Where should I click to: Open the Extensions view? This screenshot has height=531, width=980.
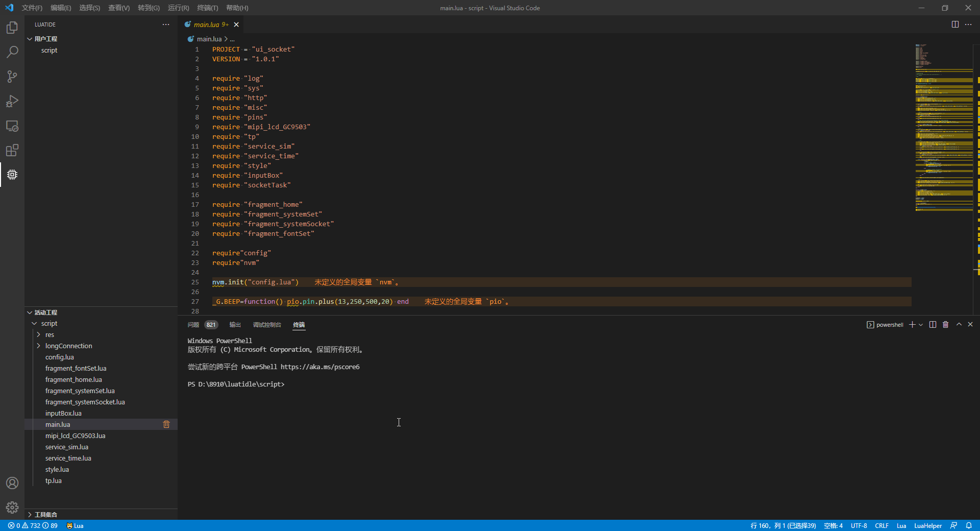[x=12, y=150]
